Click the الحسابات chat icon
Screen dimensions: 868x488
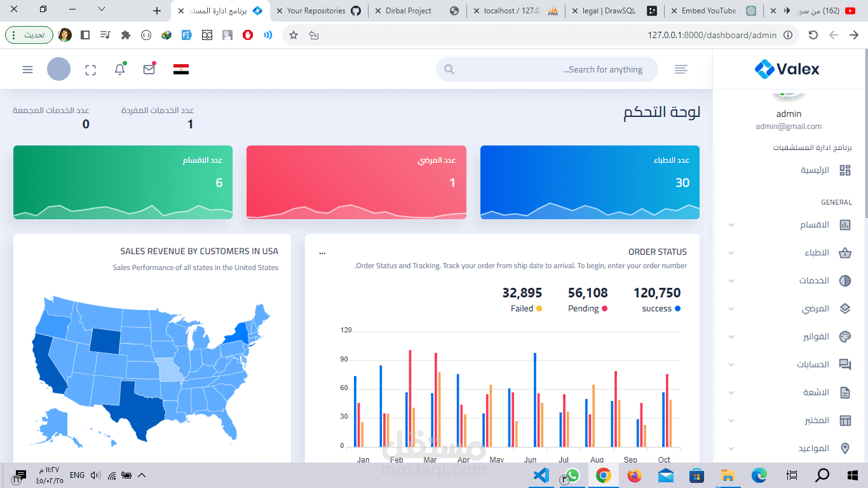845,365
